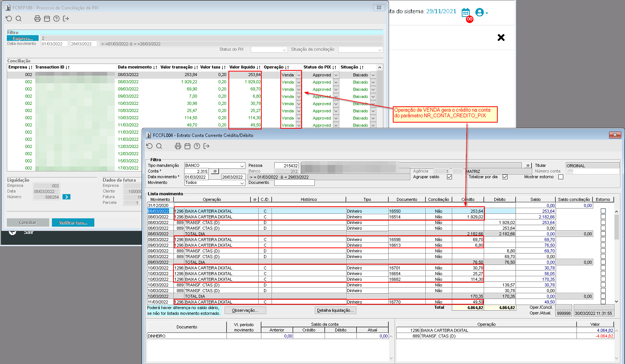The width and height of the screenshot is (625, 364).
Task: Open Situação dropdown in 49,50 row
Action: 373,125
